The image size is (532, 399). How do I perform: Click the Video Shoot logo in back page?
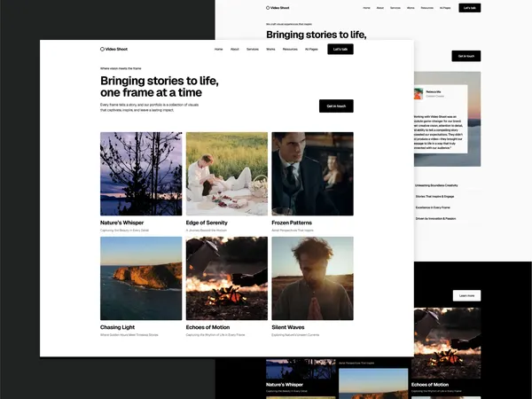[278, 8]
